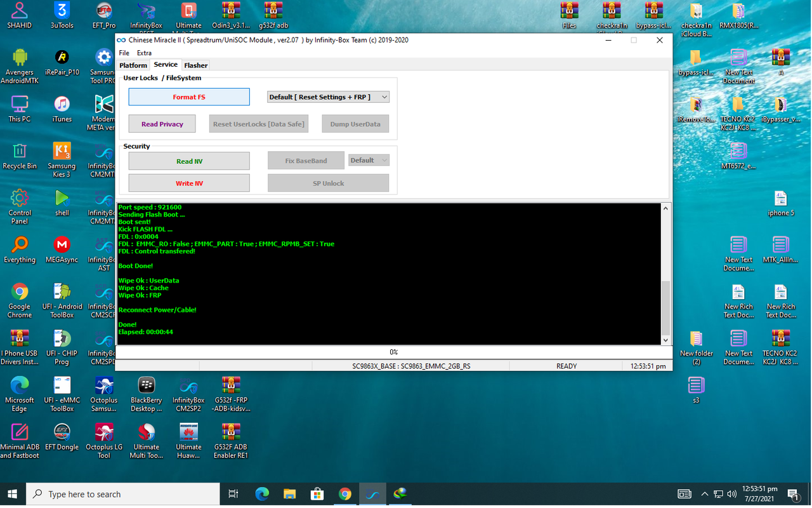Click the Fix BaseBand button
The image size is (812, 508).
[x=306, y=161]
